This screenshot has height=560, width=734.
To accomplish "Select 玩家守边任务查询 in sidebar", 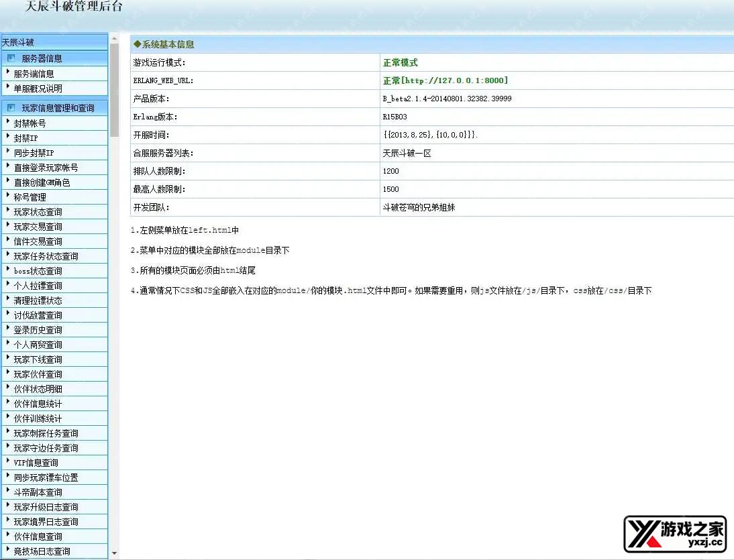I will (46, 448).
